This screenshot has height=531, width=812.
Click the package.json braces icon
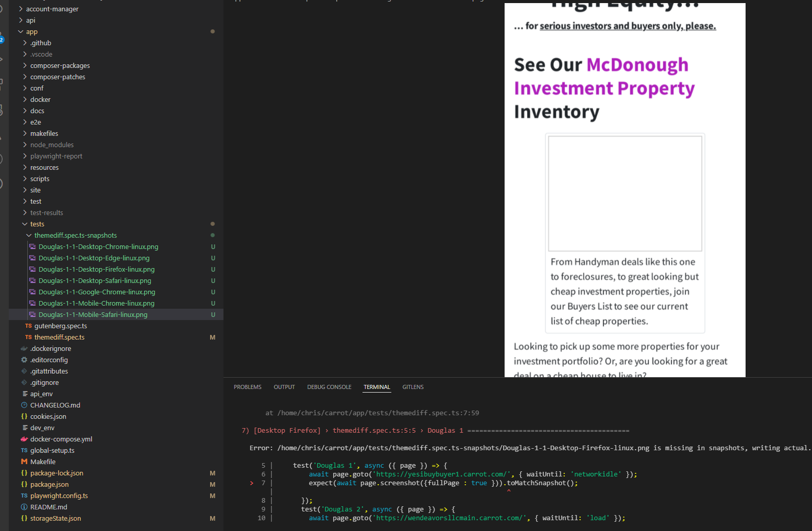click(24, 484)
